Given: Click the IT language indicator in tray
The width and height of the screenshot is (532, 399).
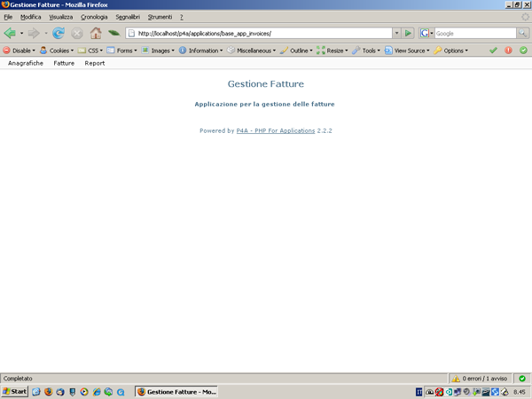Looking at the screenshot, I should 419,392.
